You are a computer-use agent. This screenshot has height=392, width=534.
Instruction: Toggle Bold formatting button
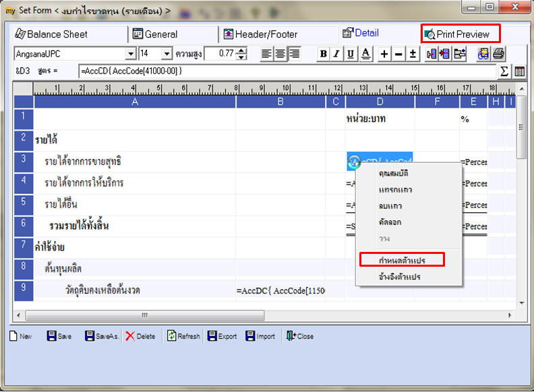tap(324, 54)
